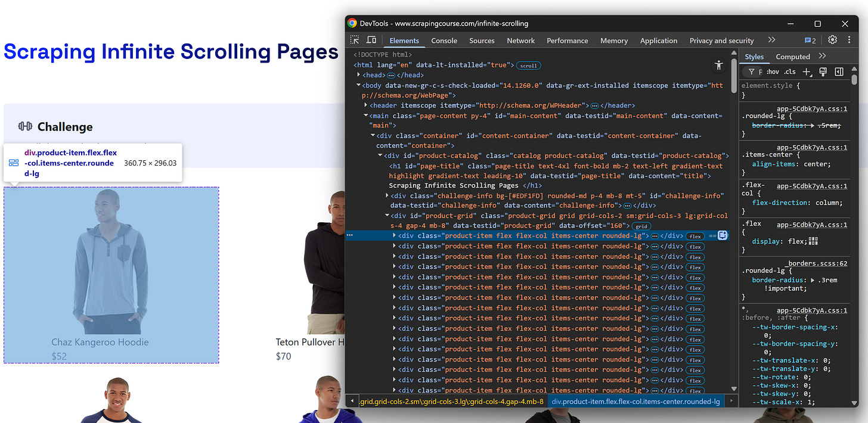The width and height of the screenshot is (868, 423).
Task: Click the issues counter icon showing 2
Action: click(810, 39)
